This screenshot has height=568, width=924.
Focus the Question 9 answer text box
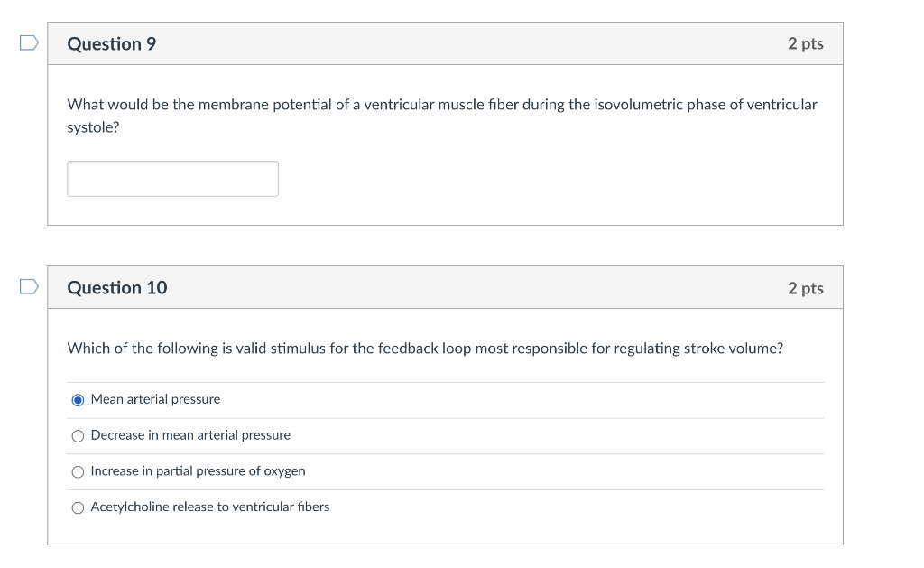pos(172,179)
